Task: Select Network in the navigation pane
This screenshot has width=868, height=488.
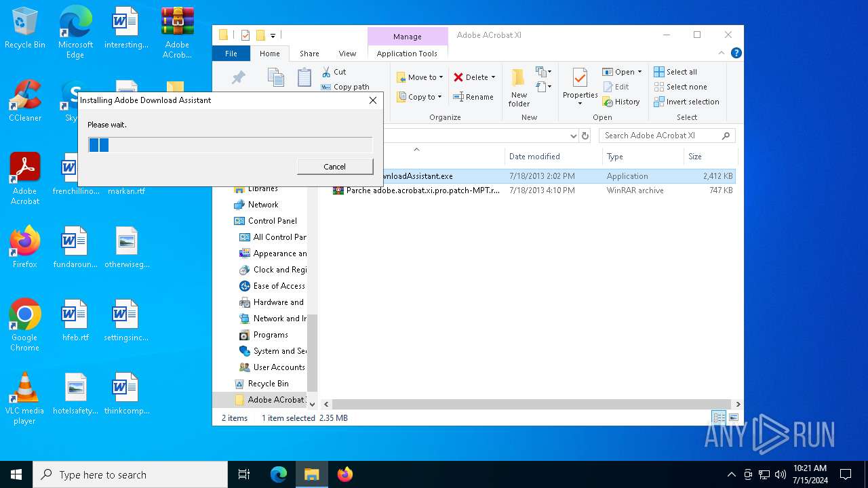Action: (x=263, y=205)
